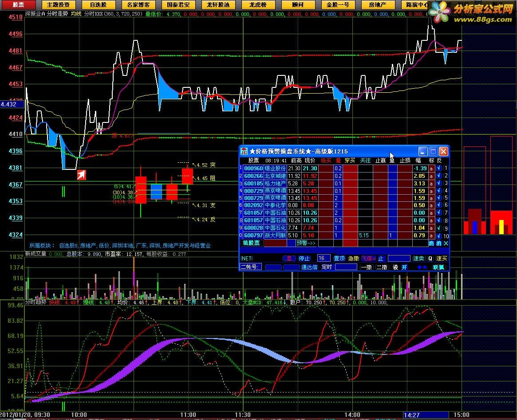Open the 金股一号 tab
The image size is (517, 420).
(338, 4)
